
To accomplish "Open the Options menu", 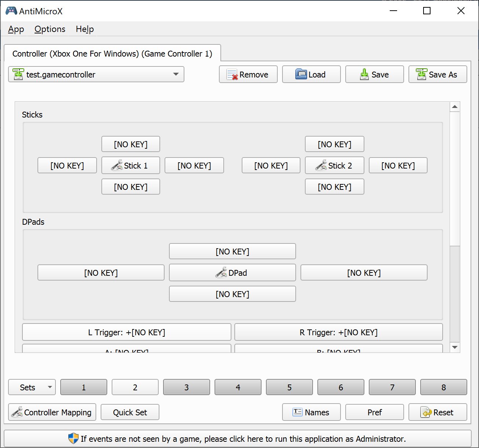I will (50, 29).
